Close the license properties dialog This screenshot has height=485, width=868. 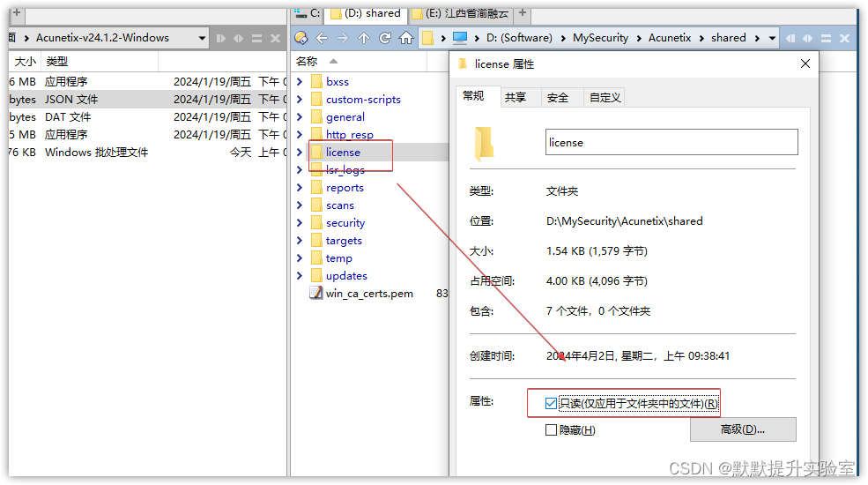point(805,63)
